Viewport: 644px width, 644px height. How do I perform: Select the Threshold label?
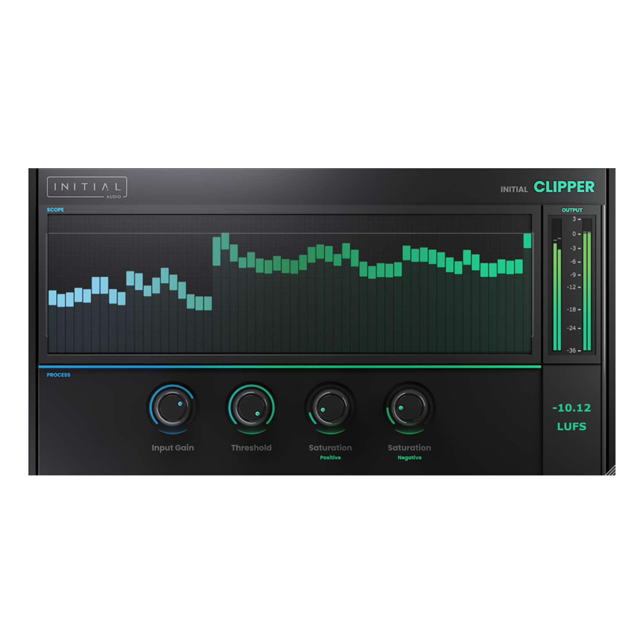[x=252, y=447]
